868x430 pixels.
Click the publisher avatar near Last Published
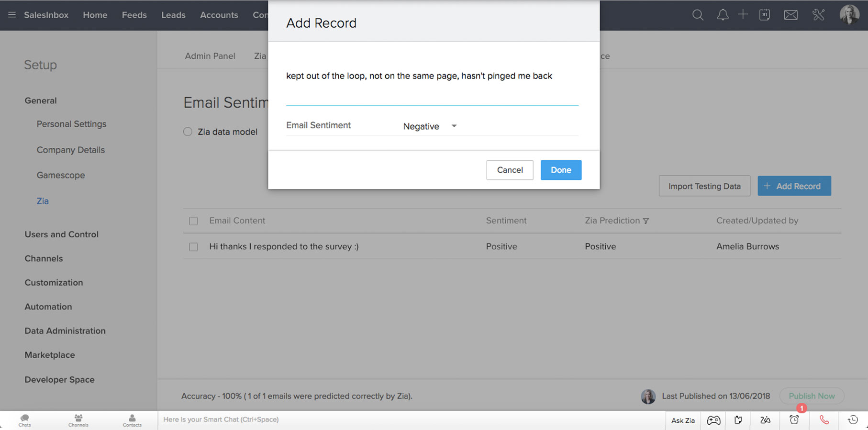648,396
